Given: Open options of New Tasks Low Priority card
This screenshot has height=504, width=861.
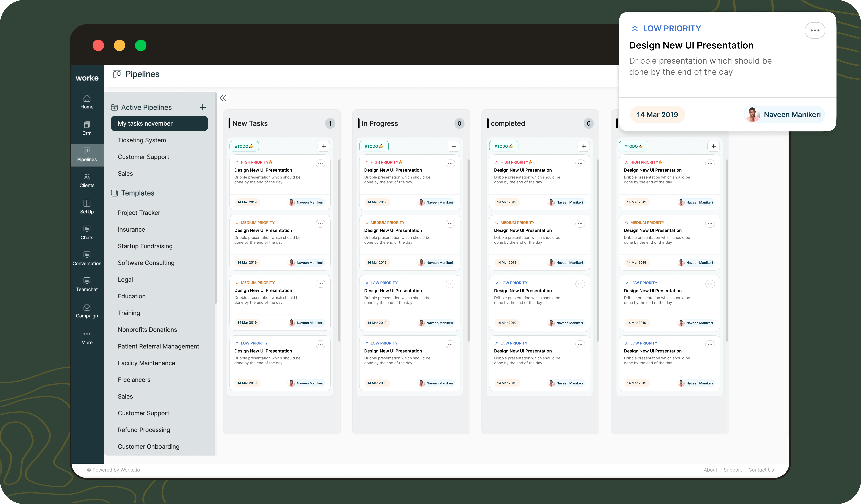Looking at the screenshot, I should tap(320, 344).
